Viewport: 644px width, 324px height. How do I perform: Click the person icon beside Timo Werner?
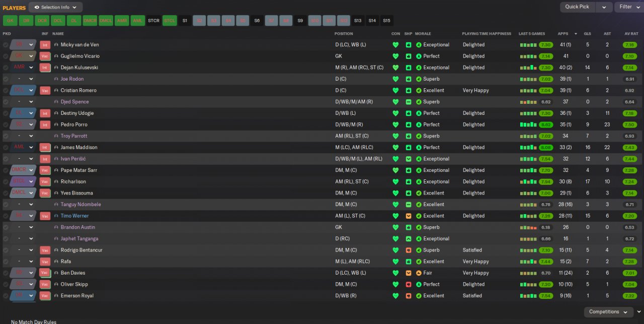[56, 216]
